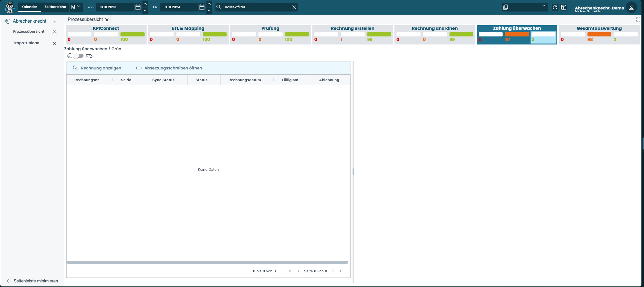
Task: Click the save disk icon
Action: click(564, 7)
